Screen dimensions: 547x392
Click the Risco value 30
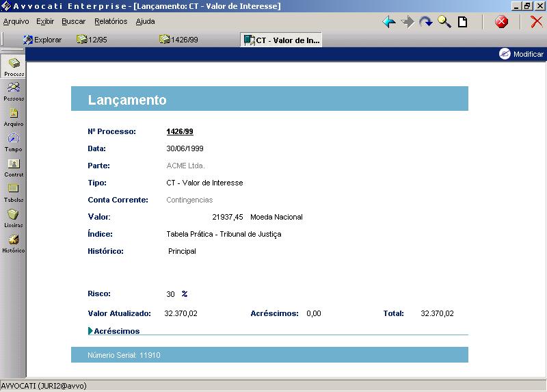click(x=170, y=294)
